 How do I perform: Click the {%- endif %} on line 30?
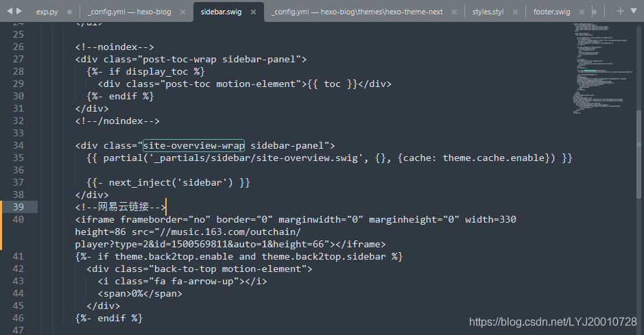click(x=120, y=96)
